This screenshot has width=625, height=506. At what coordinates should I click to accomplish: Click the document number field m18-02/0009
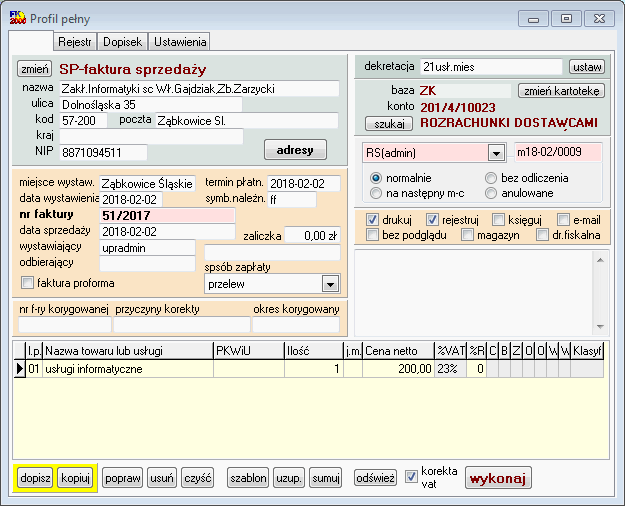coord(558,152)
